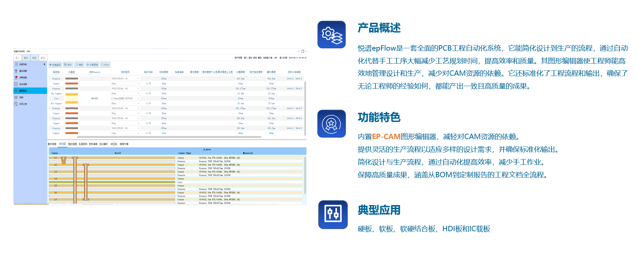The width and height of the screenshot is (644, 255).
Task: Click the Bot Copper layer type cell
Action: (x=56, y=104)
